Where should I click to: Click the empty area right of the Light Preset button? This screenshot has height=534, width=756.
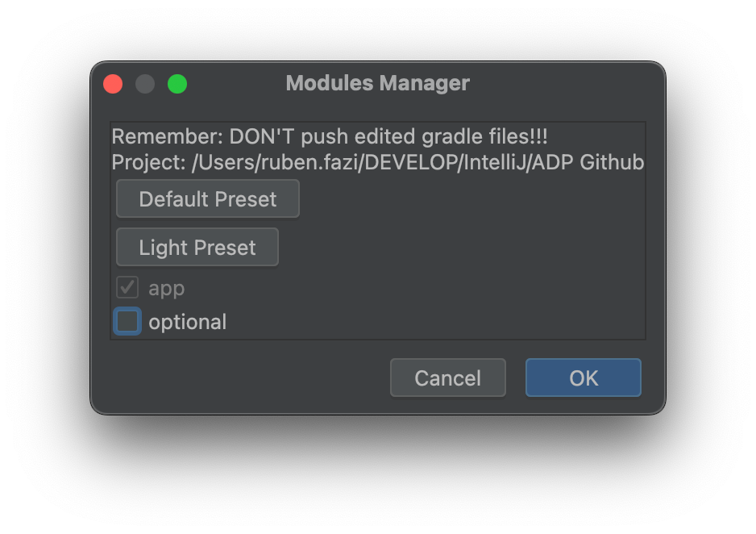pyautogui.click(x=460, y=247)
